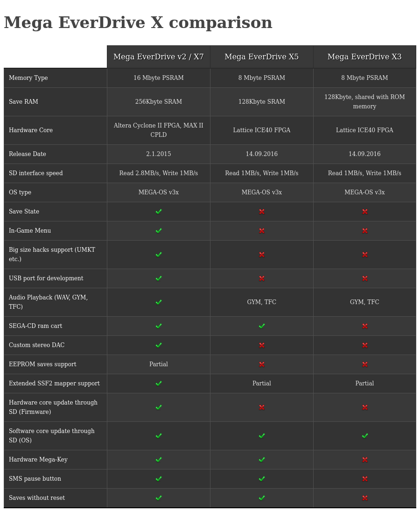The height and width of the screenshot is (512, 420).
Task: Click the SEGA-CD ram cart checkmark under X5
Action: [x=262, y=326]
